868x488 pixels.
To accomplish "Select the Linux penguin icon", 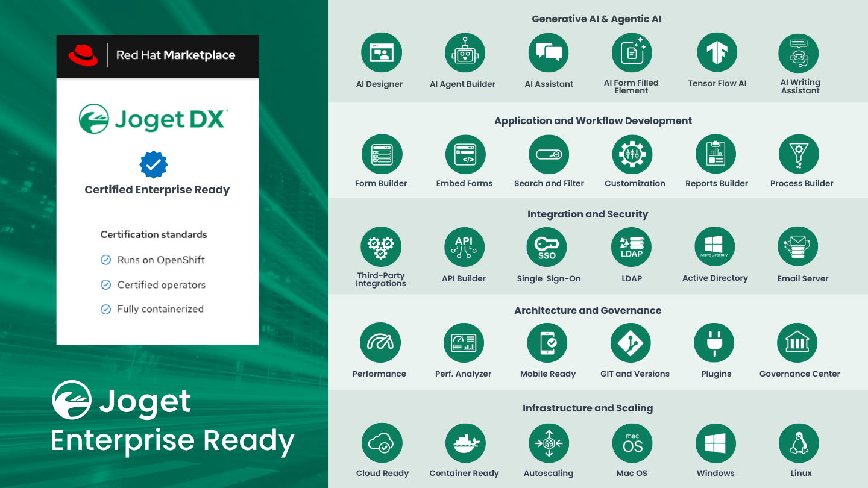I will click(x=799, y=443).
